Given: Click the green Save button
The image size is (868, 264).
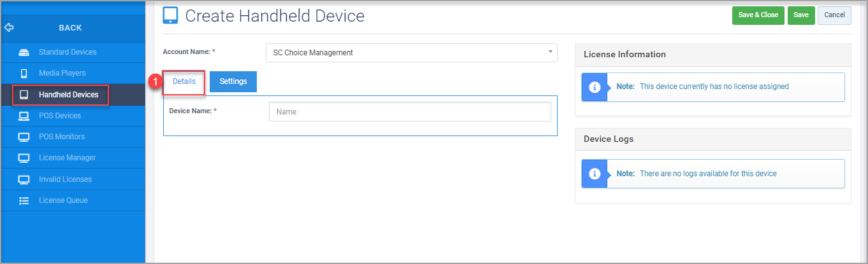Looking at the screenshot, I should [x=801, y=15].
